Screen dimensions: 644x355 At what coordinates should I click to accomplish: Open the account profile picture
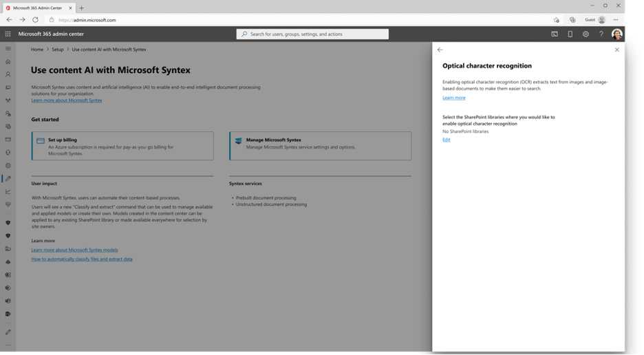point(616,34)
